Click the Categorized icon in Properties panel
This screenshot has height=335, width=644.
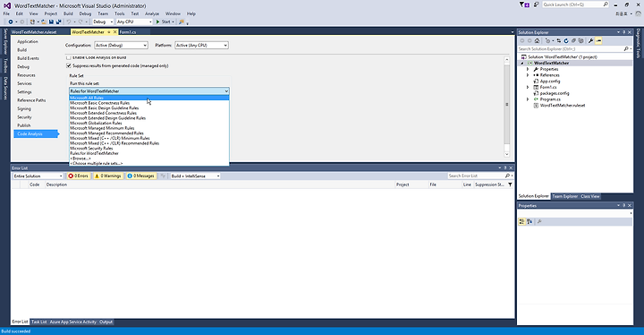pos(521,222)
